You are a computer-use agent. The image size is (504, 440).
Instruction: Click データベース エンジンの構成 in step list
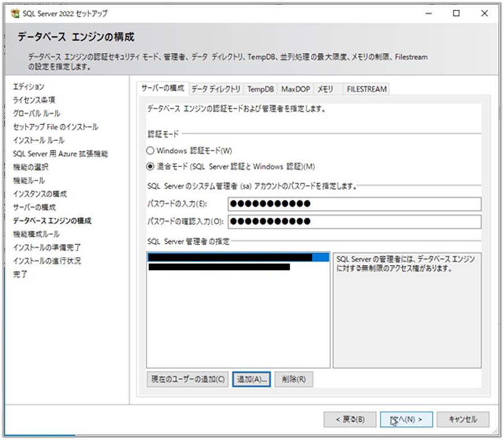[x=52, y=221]
